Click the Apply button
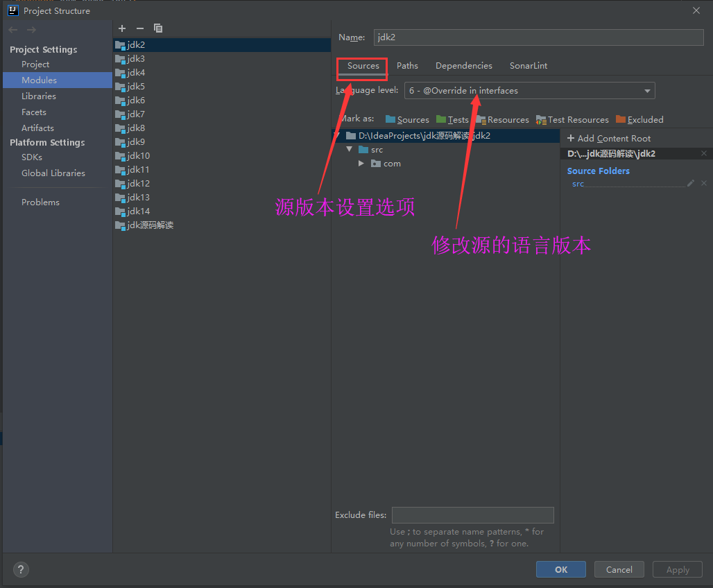 click(x=678, y=569)
